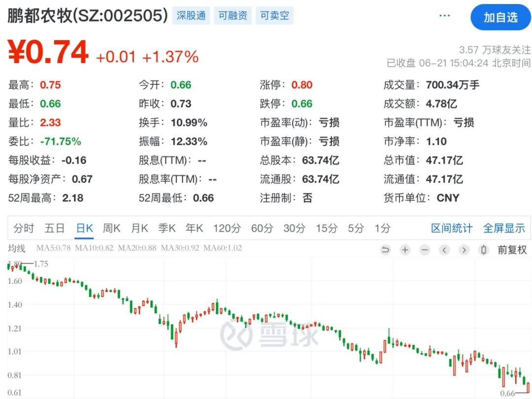Click the 涨停 value 0.80
Image resolution: width=532 pixels, height=399 pixels.
tap(302, 85)
